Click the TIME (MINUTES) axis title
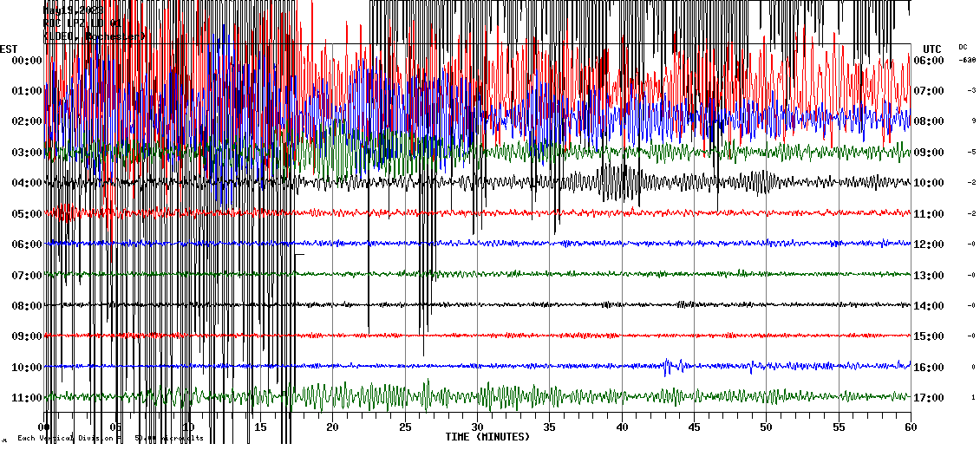Viewport: 980px width, 450px height. pyautogui.click(x=487, y=437)
